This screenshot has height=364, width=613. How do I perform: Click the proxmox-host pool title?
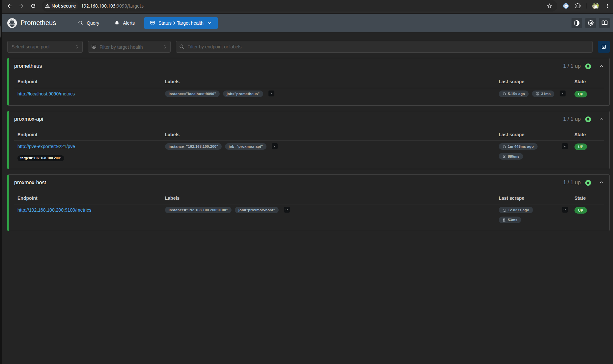pos(30,183)
